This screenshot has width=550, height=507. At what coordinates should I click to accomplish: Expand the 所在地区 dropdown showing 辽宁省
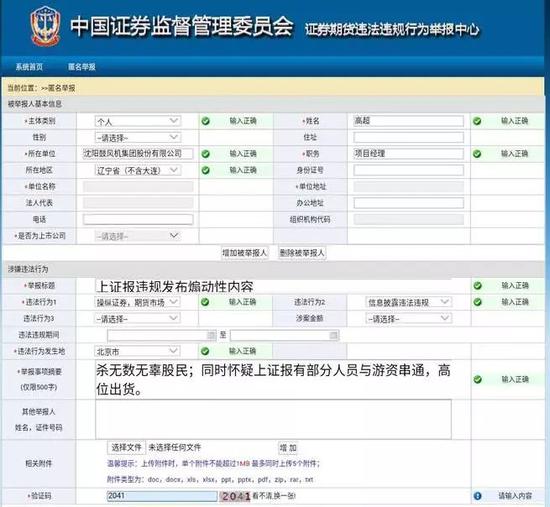138,170
